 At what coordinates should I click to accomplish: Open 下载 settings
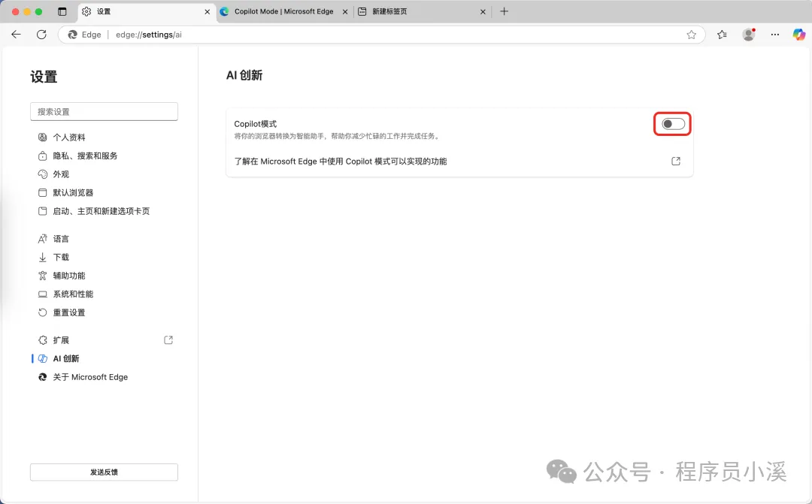click(x=61, y=257)
